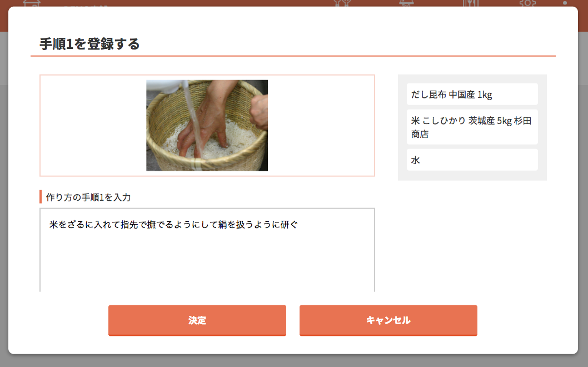Click the 作り方の手順1を入力 label
Image resolution: width=588 pixels, height=367 pixels.
88,197
